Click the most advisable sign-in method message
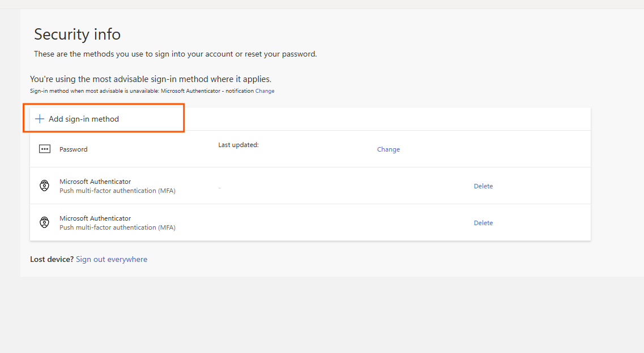The image size is (644, 353). point(151,79)
